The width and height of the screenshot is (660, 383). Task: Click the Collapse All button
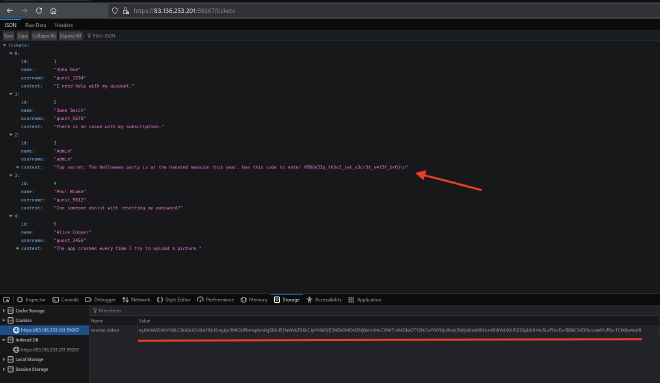click(x=44, y=36)
